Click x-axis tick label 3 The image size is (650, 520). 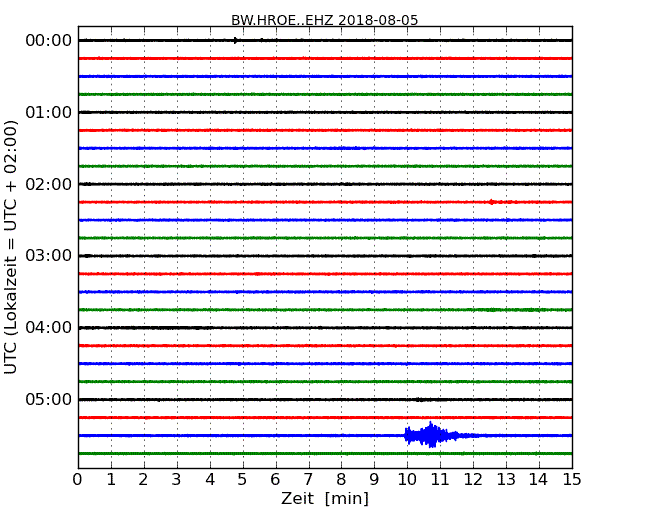click(x=177, y=480)
